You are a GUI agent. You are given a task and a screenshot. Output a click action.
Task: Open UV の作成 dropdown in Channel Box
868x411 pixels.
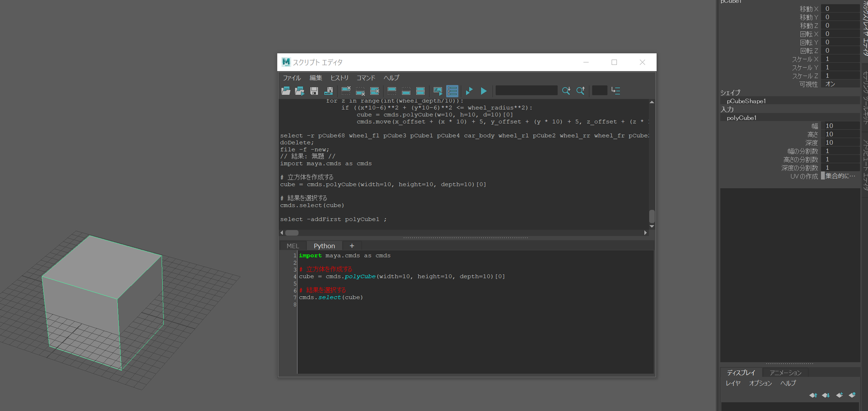(839, 176)
